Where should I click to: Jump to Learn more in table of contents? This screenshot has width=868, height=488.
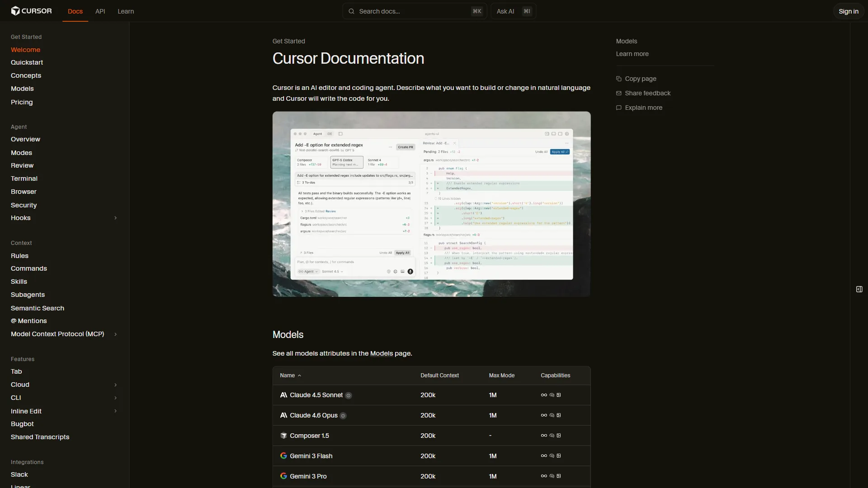(x=632, y=54)
